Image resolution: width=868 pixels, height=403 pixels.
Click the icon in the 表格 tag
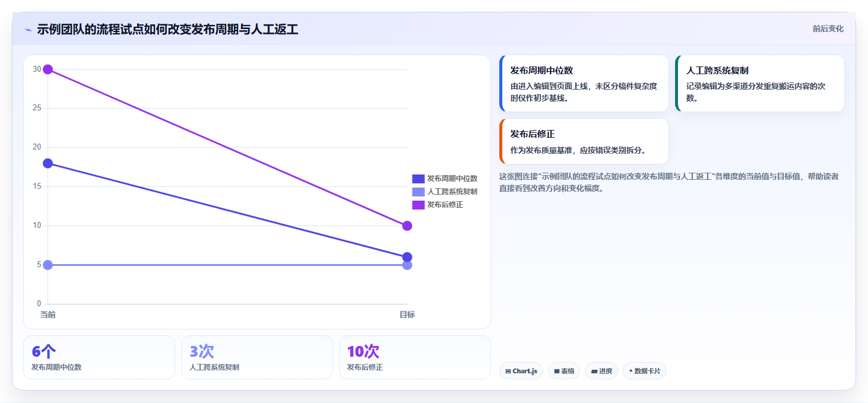tap(557, 372)
